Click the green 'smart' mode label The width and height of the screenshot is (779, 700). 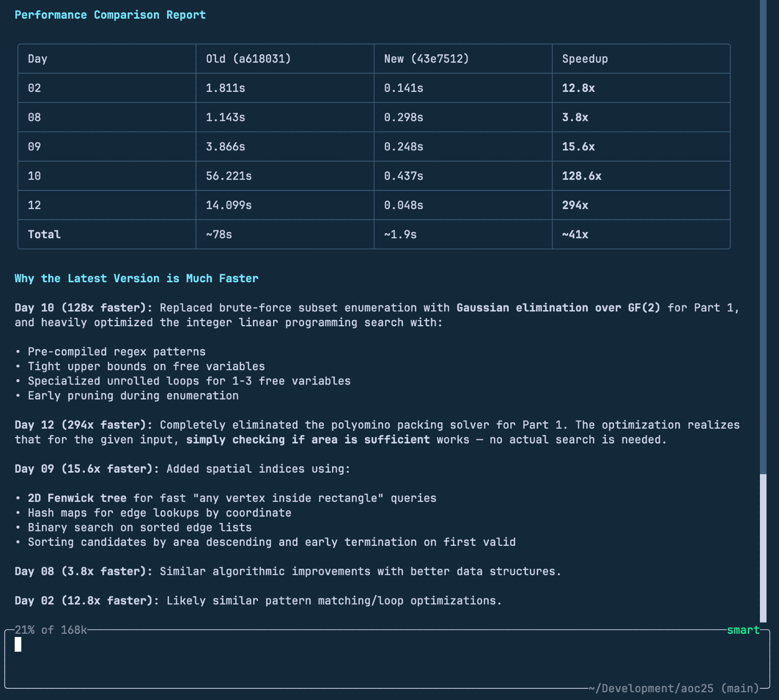(743, 630)
